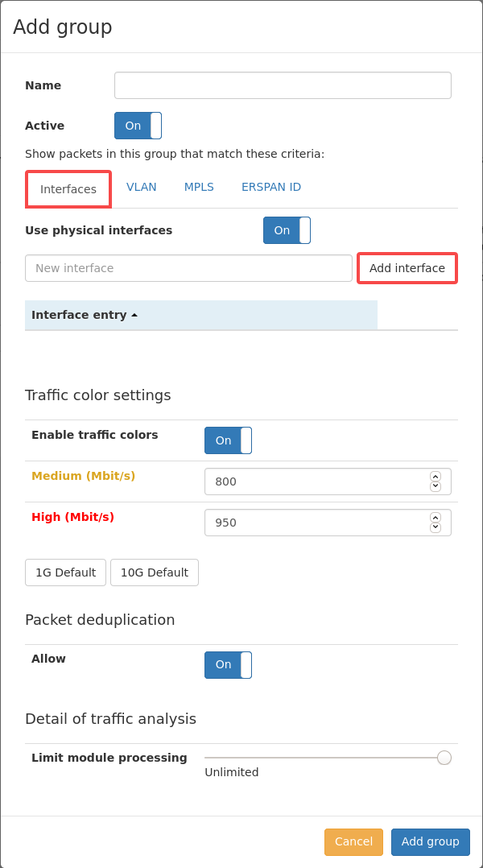Select the ERSPAN ID tab

[271, 187]
